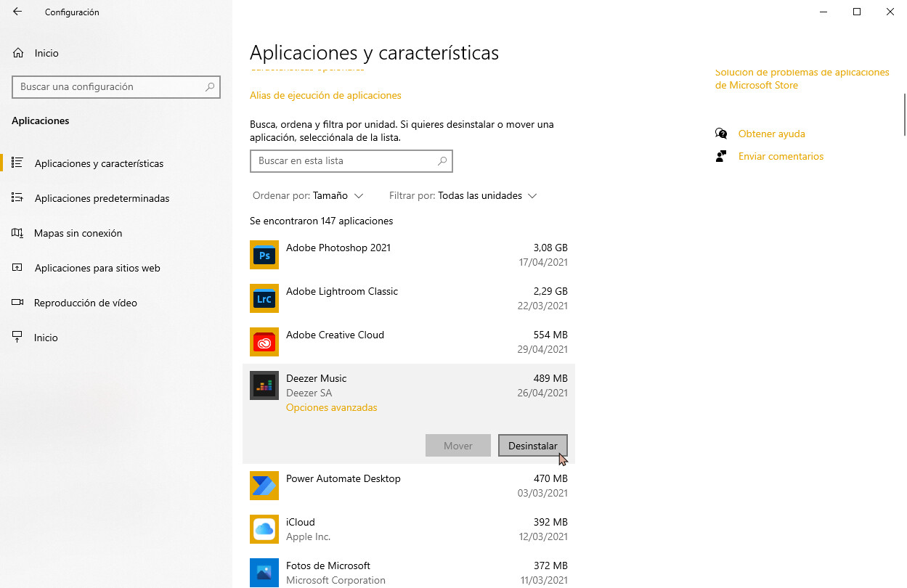Click the Desinstalar button for Deezer Music
The image size is (907, 588).
(x=533, y=446)
